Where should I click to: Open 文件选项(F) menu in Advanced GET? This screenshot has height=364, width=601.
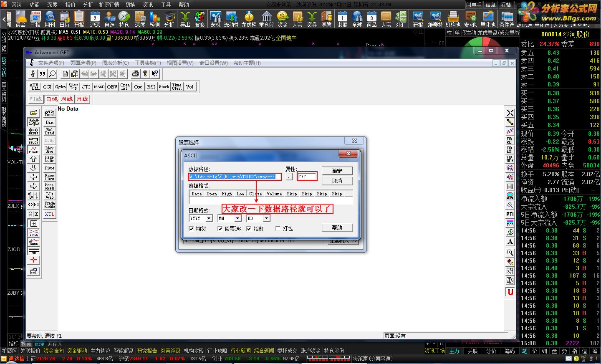click(x=51, y=63)
